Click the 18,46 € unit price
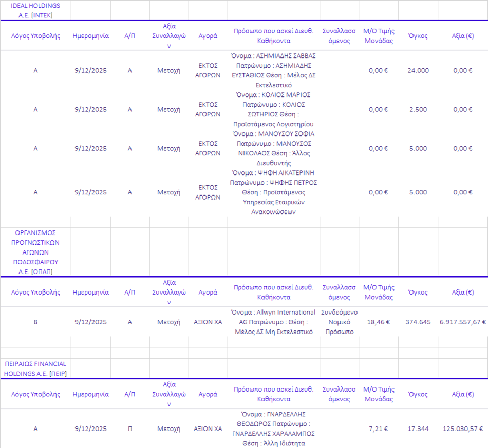The height and width of the screenshot is (448, 488). [379, 322]
